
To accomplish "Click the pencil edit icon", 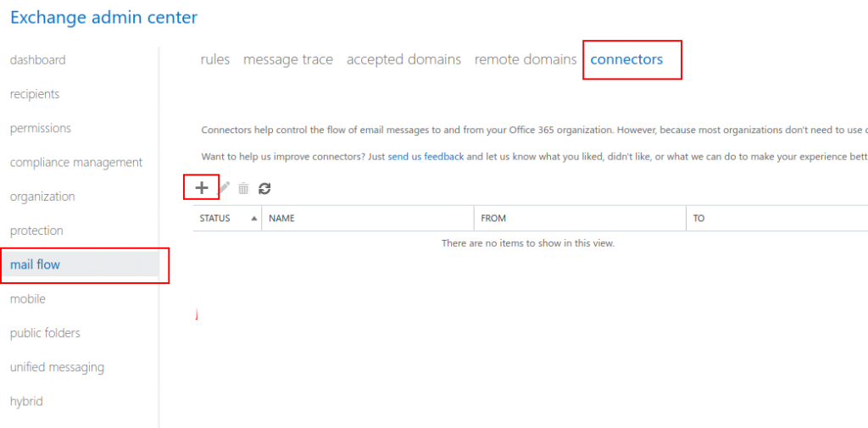I will point(225,188).
